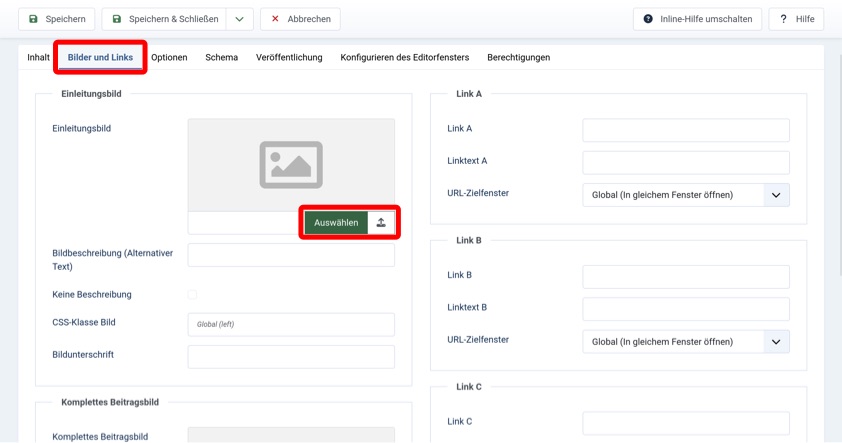The width and height of the screenshot is (842, 443).
Task: Open the Link A URL-Zielfenster dropdown
Action: (x=686, y=195)
